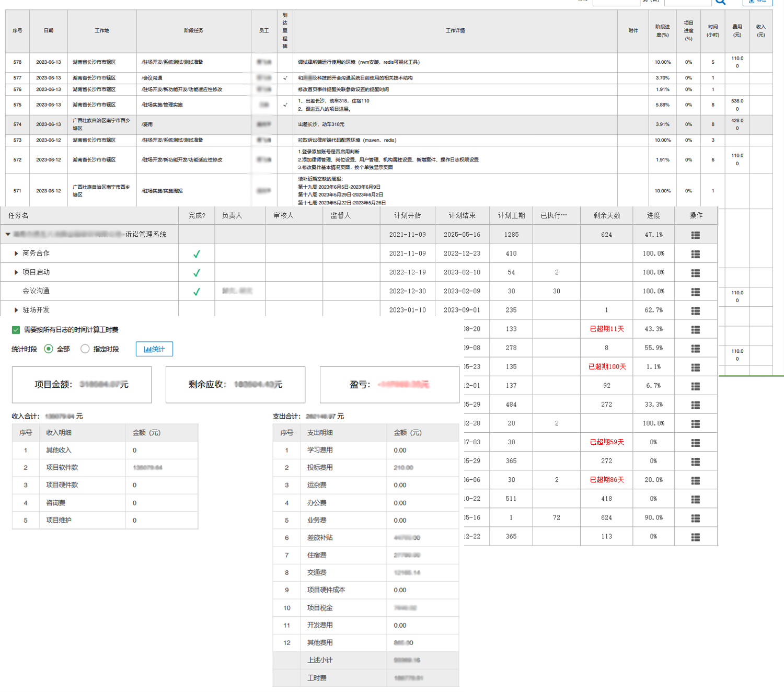Click the magnifier search icon at top
This screenshot has width=784, height=692.
click(x=721, y=2)
